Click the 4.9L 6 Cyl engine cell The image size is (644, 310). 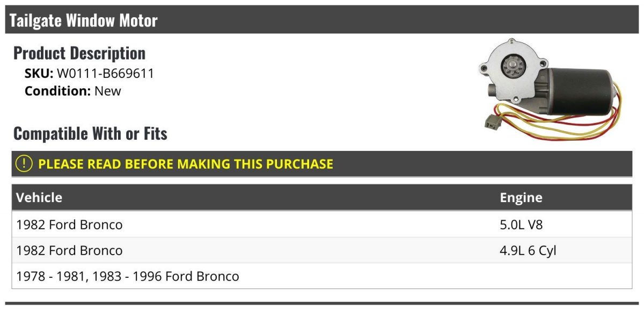[528, 250]
